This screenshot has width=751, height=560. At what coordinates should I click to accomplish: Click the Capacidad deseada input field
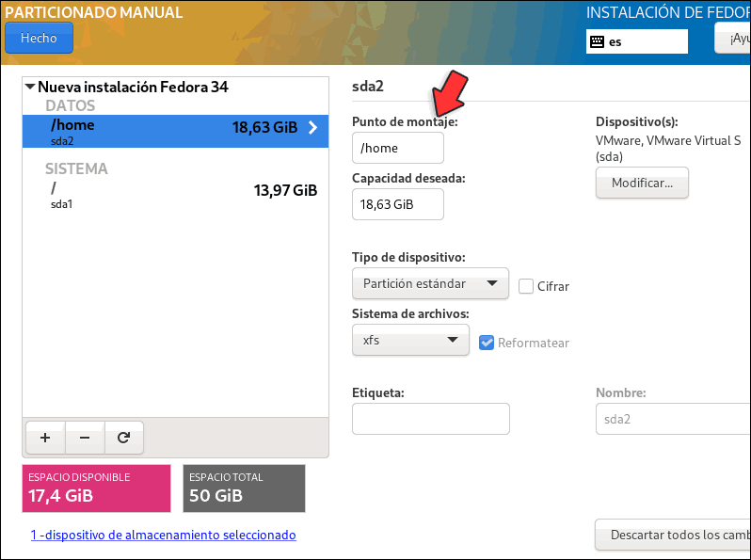397,204
